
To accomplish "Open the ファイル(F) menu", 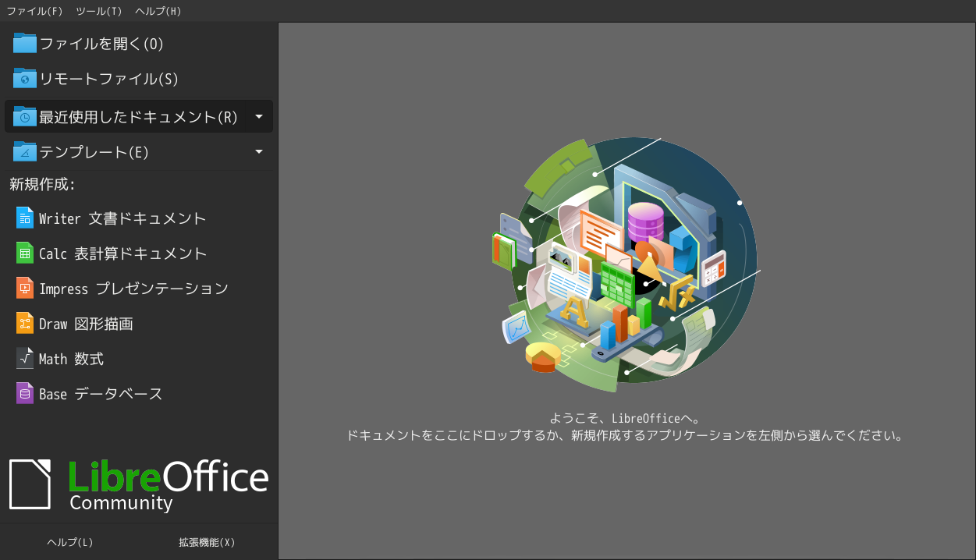I will 34,11.
